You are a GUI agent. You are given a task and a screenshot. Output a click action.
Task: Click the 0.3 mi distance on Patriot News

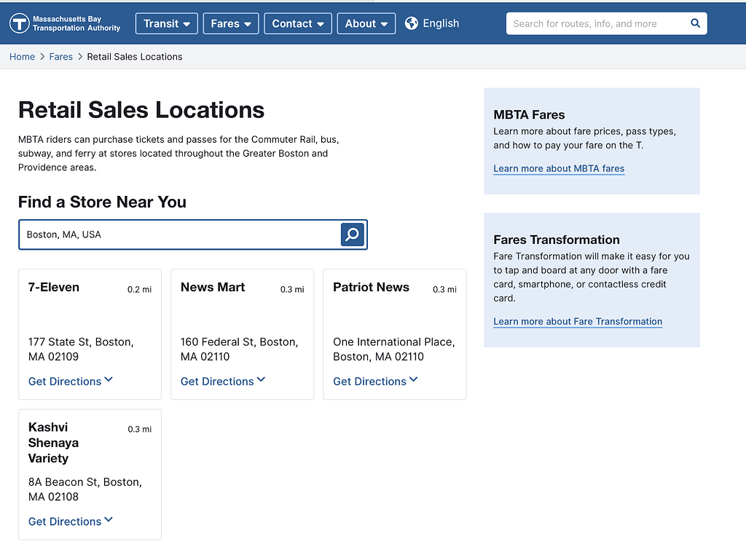pyautogui.click(x=444, y=289)
